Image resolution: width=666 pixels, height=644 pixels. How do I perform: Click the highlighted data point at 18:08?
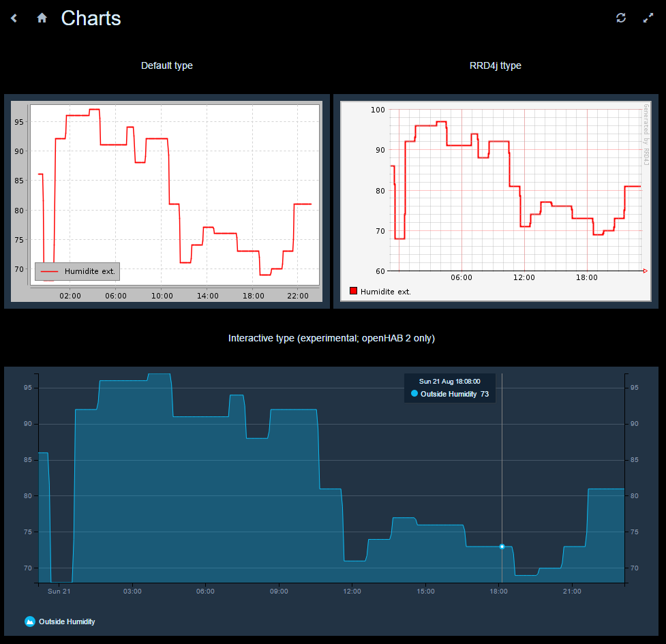502,547
